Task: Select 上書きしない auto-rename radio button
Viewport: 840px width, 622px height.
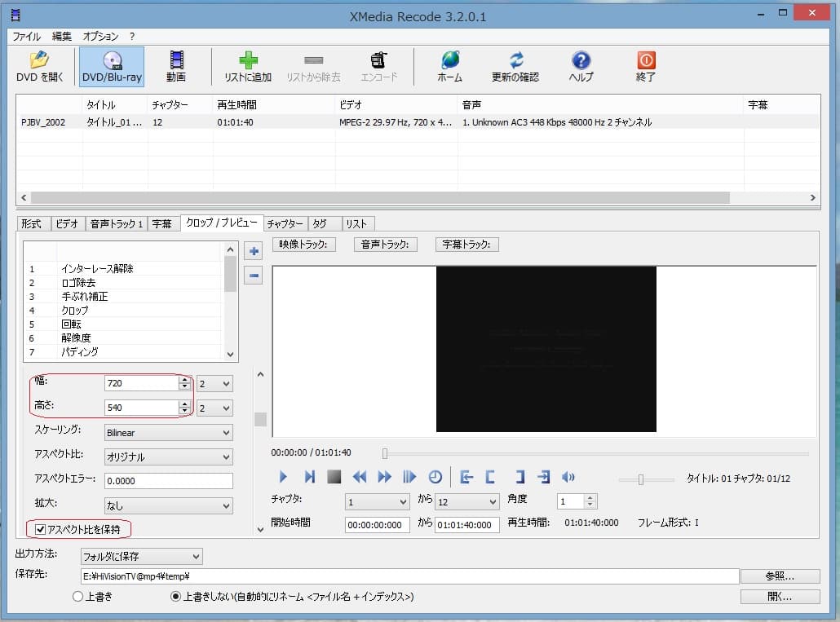Action: (x=175, y=597)
